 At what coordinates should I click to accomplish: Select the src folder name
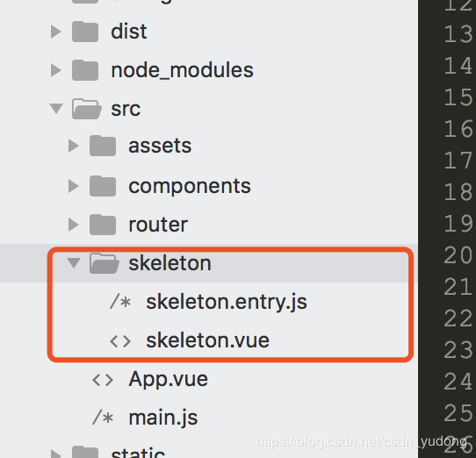point(126,109)
